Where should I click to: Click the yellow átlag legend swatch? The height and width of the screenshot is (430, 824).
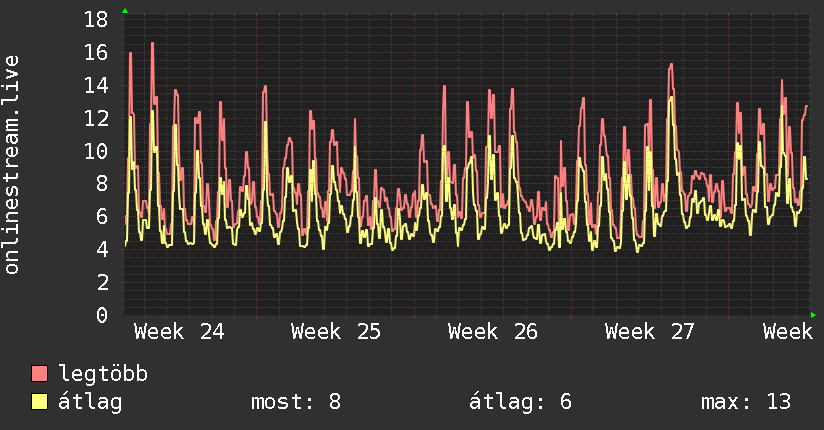point(39,402)
